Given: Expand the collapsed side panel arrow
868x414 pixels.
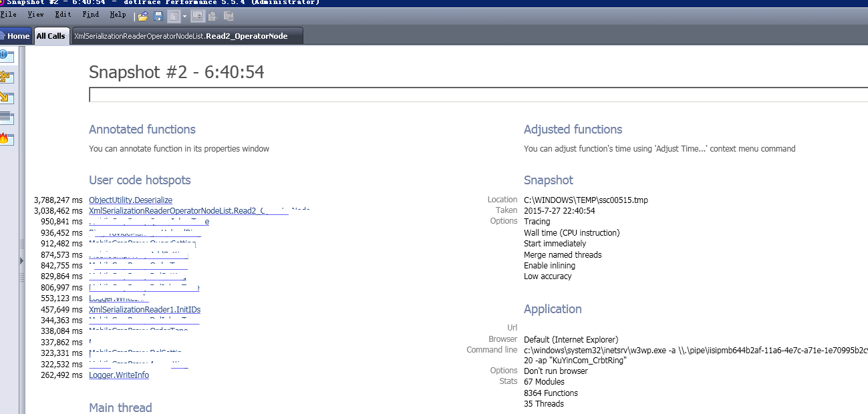Looking at the screenshot, I should coord(22,260).
